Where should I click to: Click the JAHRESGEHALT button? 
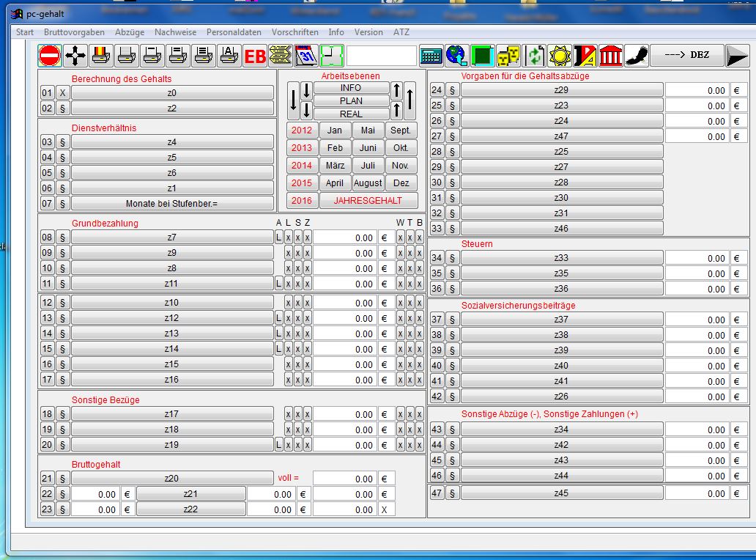pos(368,201)
